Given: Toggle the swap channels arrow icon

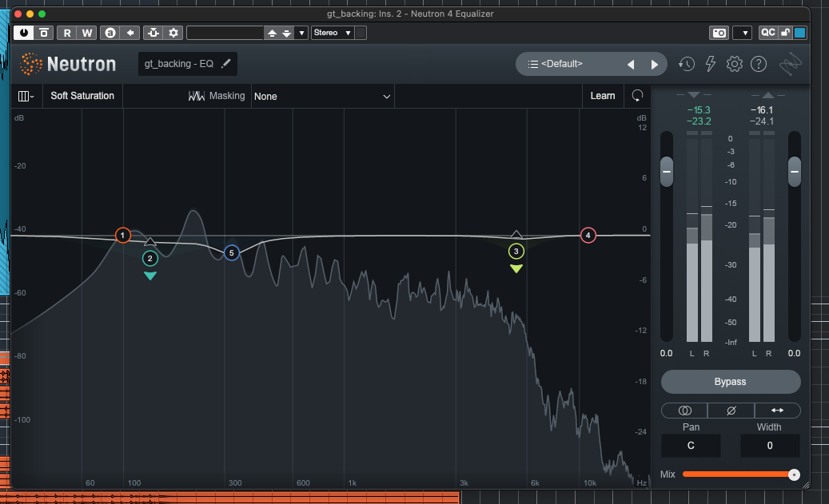Looking at the screenshot, I should tap(777, 411).
